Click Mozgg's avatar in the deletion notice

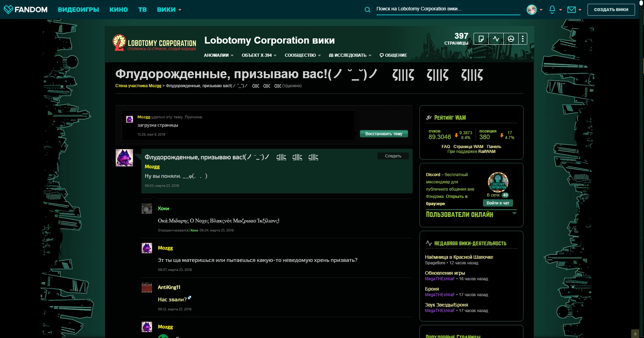(130, 119)
